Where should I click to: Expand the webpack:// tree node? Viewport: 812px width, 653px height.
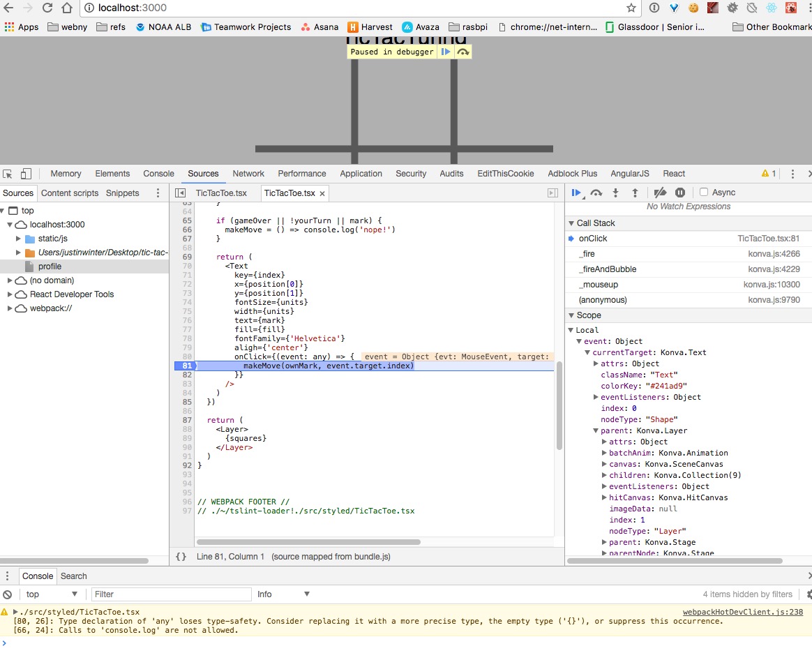pos(10,308)
